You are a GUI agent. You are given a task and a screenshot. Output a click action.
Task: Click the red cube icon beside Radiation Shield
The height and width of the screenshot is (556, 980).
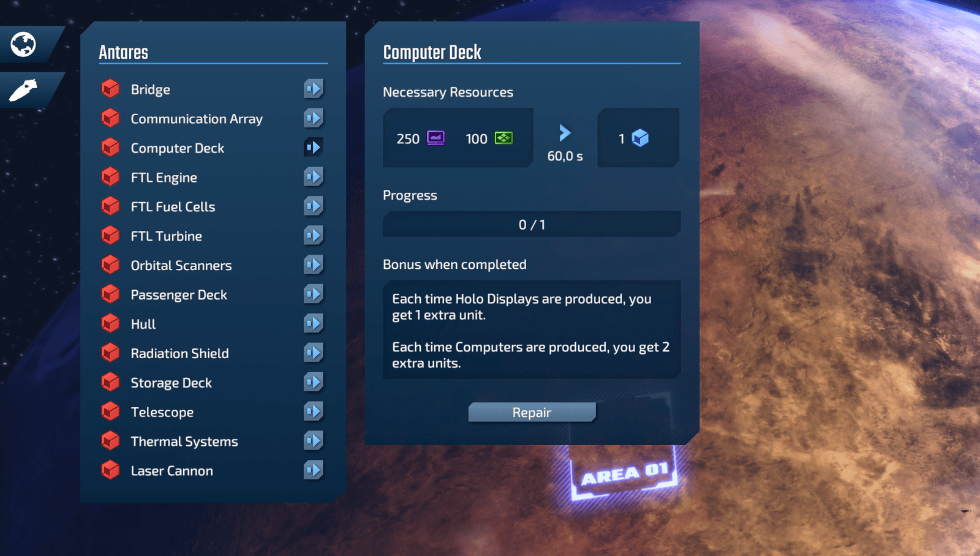(110, 353)
